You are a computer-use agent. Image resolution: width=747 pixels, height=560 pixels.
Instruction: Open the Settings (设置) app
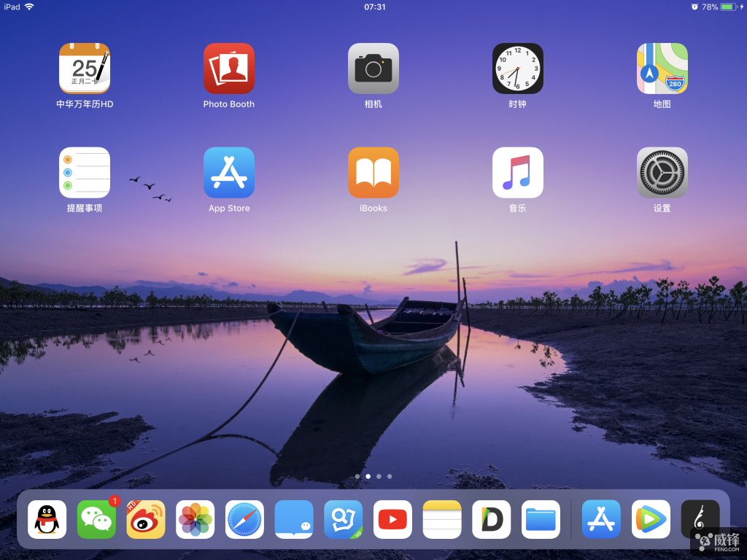click(x=662, y=173)
